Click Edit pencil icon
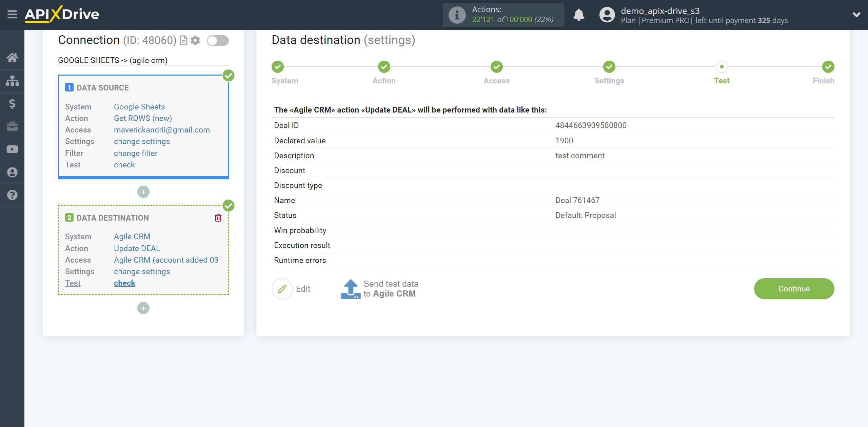Image resolution: width=868 pixels, height=427 pixels. [282, 289]
